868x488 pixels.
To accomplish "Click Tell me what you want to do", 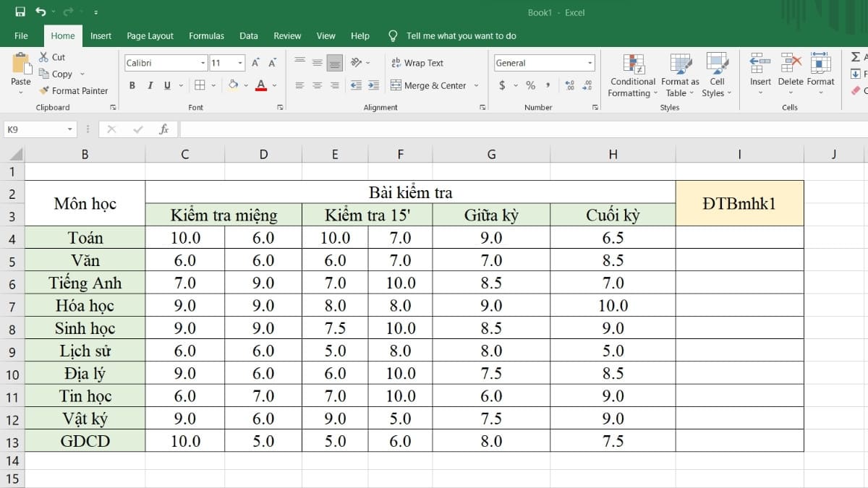I will tap(461, 35).
